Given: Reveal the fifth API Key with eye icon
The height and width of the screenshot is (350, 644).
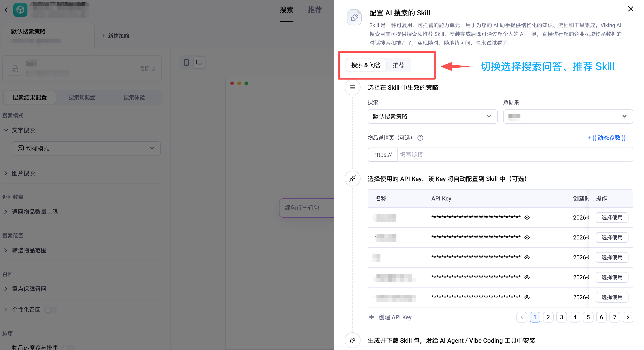Looking at the screenshot, I should 527,297.
